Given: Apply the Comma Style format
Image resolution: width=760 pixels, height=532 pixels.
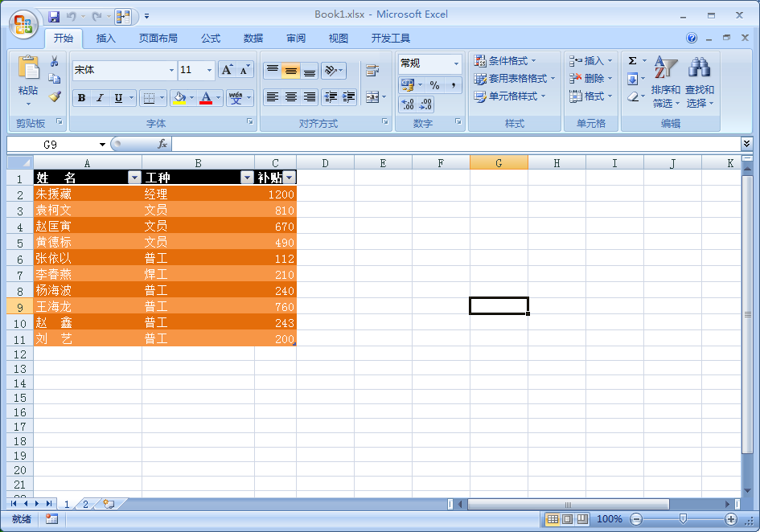Looking at the screenshot, I should coord(454,84).
